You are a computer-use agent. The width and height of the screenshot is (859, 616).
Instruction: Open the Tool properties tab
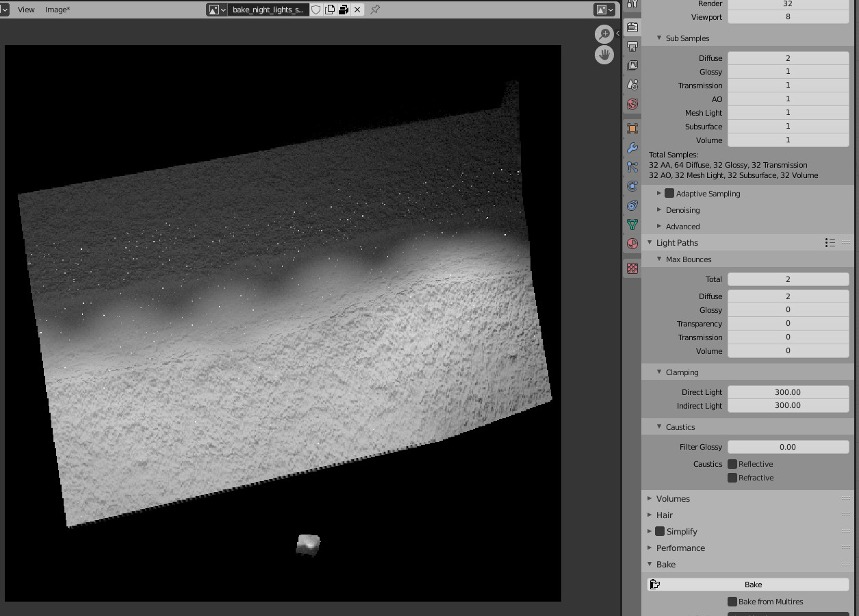(632, 4)
